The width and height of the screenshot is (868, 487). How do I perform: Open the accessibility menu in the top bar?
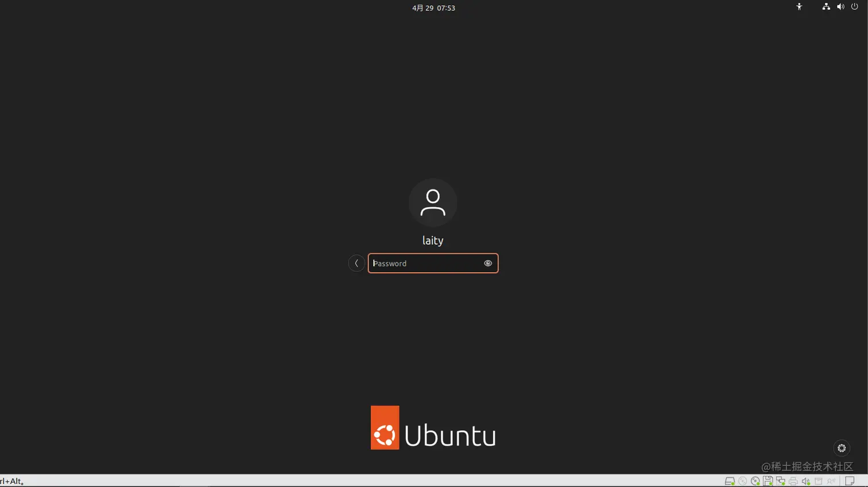pyautogui.click(x=799, y=7)
